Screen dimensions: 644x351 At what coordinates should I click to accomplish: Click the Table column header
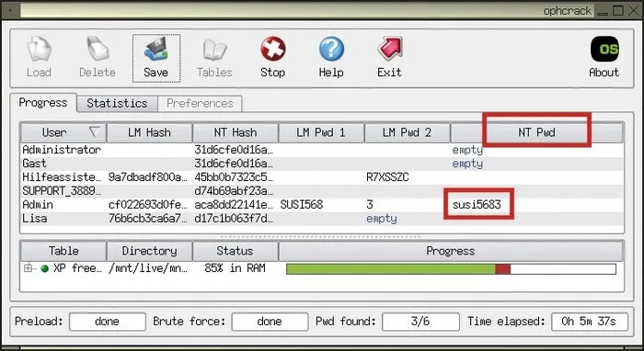[x=63, y=251]
